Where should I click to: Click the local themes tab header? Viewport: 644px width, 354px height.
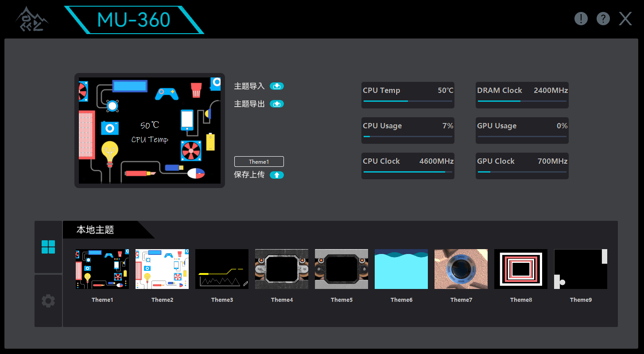click(96, 230)
